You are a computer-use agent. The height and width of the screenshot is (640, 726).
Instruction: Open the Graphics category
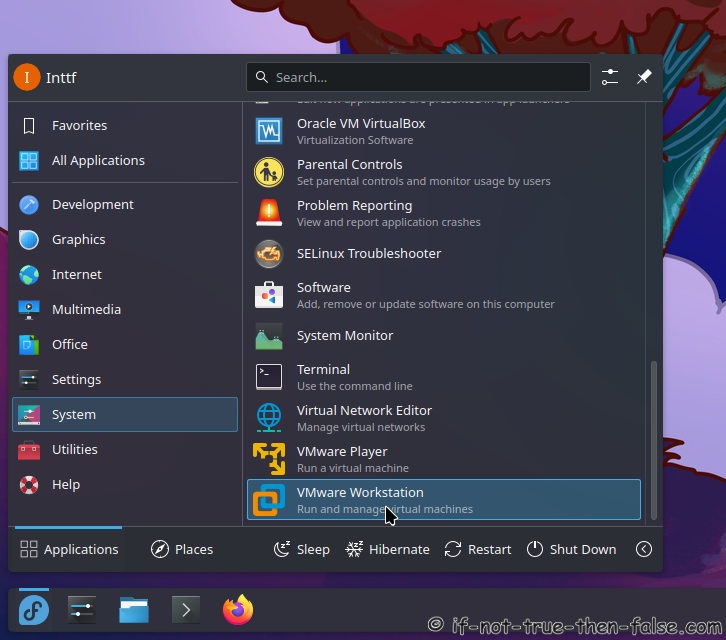(x=125, y=240)
